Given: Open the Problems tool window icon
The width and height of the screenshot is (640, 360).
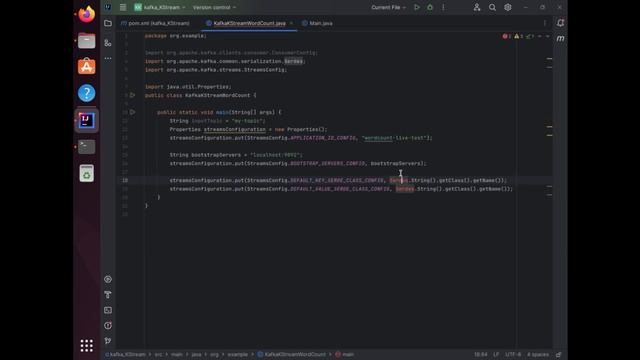Looking at the screenshot, I should [x=108, y=326].
